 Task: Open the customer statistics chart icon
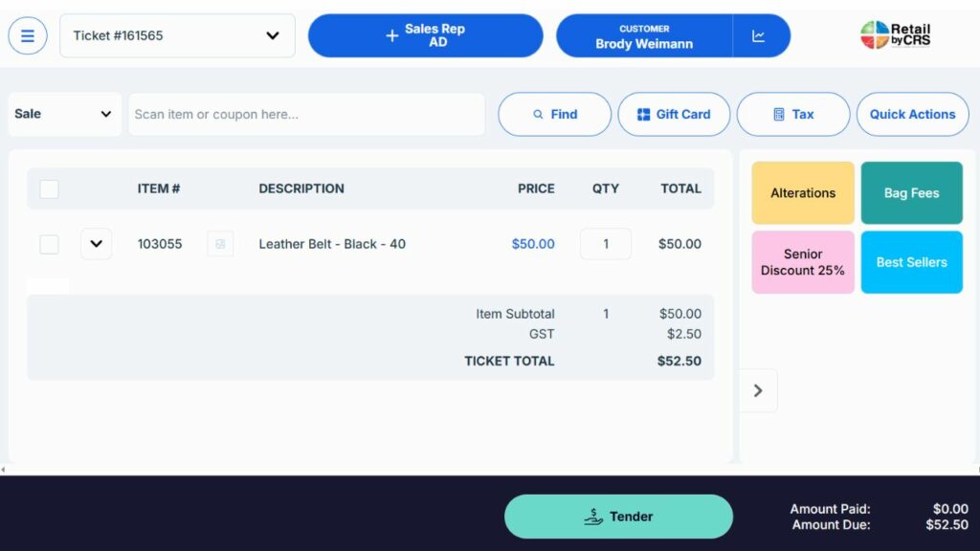coord(759,36)
